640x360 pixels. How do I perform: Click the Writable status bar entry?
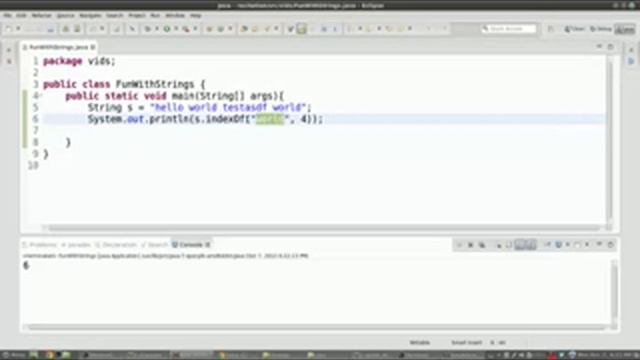click(420, 343)
